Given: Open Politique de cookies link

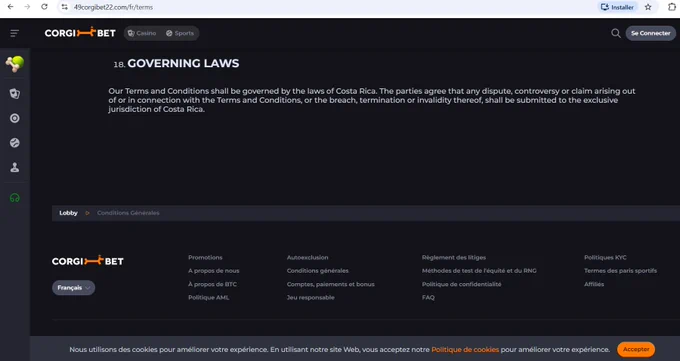Looking at the screenshot, I should [x=465, y=349].
